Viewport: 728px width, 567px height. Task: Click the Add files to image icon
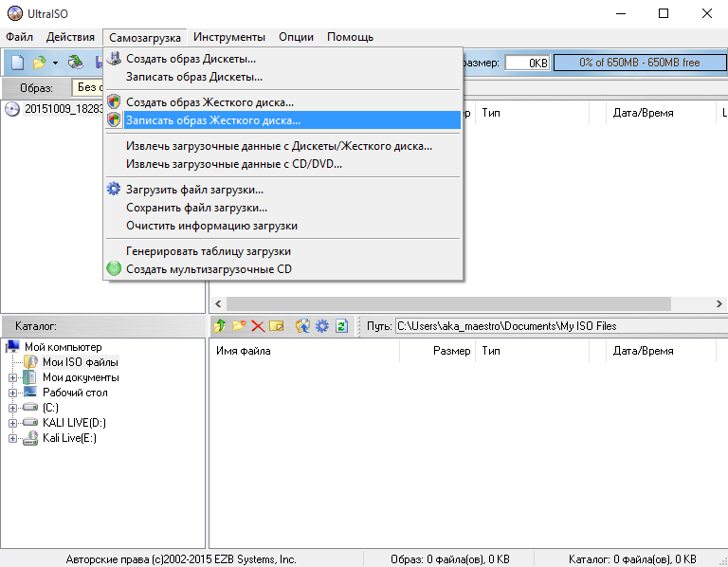(x=302, y=326)
